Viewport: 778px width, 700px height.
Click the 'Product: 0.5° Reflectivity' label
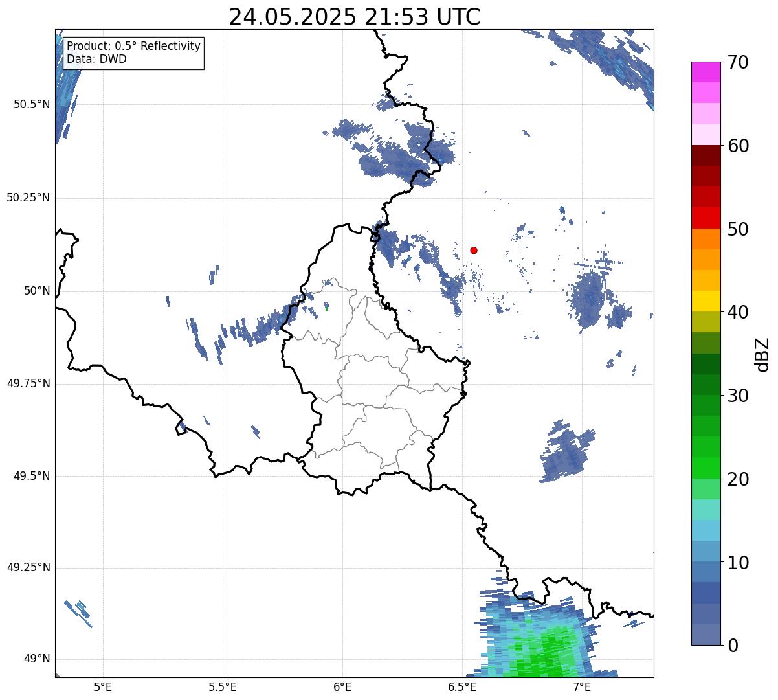coord(134,47)
